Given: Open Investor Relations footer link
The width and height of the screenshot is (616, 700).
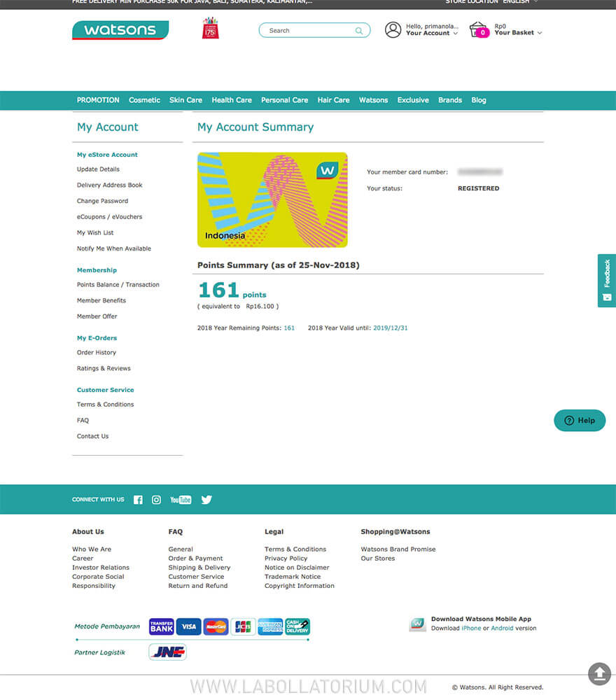Looking at the screenshot, I should (100, 568).
